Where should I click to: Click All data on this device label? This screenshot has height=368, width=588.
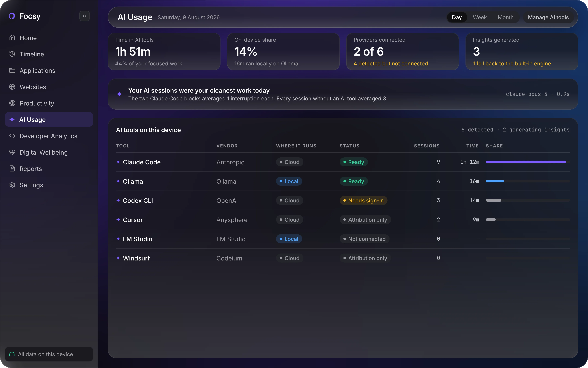[x=45, y=354]
